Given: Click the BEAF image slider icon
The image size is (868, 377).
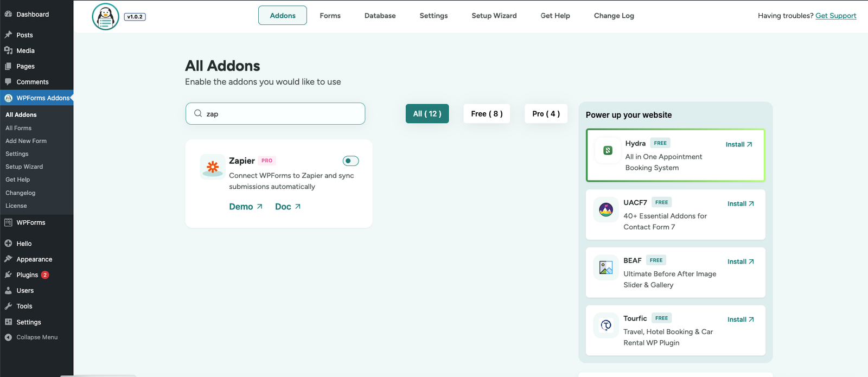Looking at the screenshot, I should pyautogui.click(x=606, y=267).
